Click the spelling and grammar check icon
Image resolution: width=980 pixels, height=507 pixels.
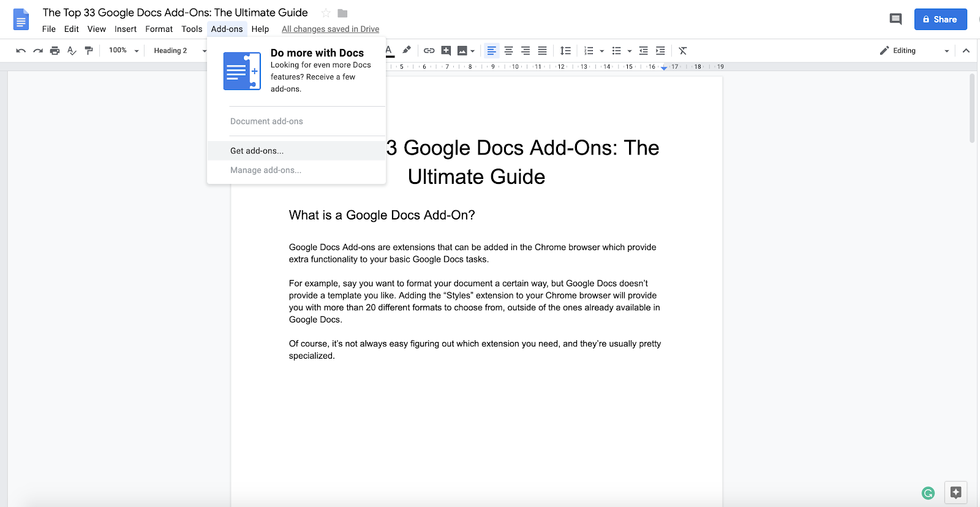[72, 51]
